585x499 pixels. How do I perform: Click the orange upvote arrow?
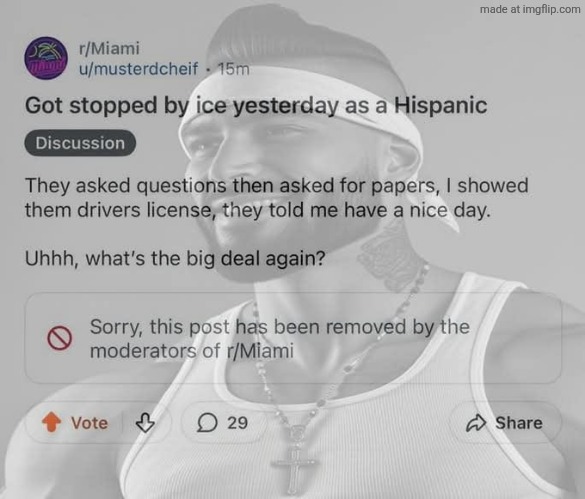point(51,422)
